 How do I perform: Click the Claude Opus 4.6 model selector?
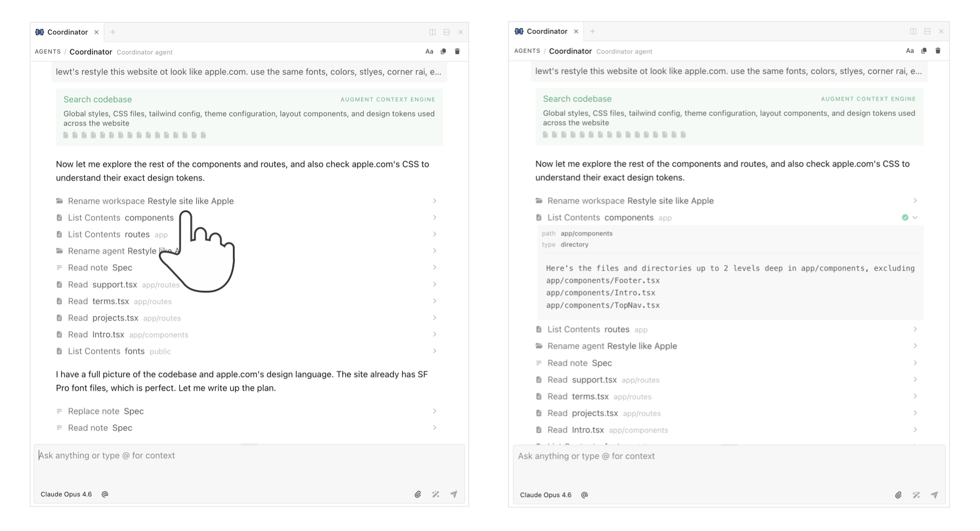(x=66, y=494)
